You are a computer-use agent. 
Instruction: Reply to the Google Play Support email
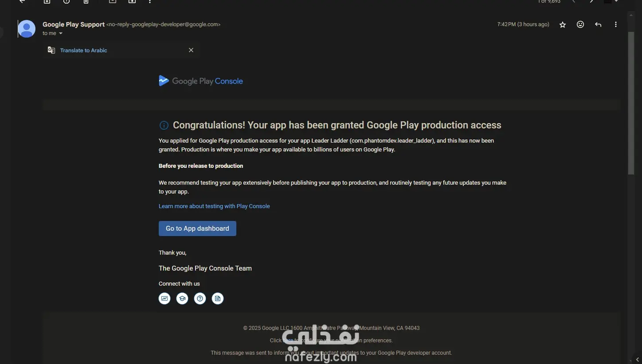[x=598, y=25]
